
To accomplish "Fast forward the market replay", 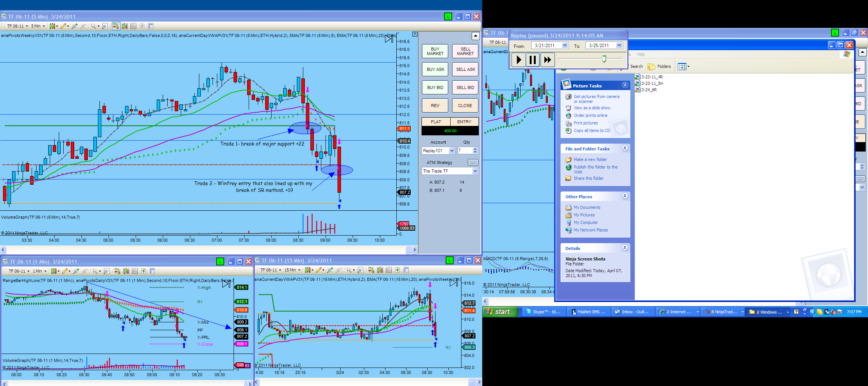I will [547, 60].
